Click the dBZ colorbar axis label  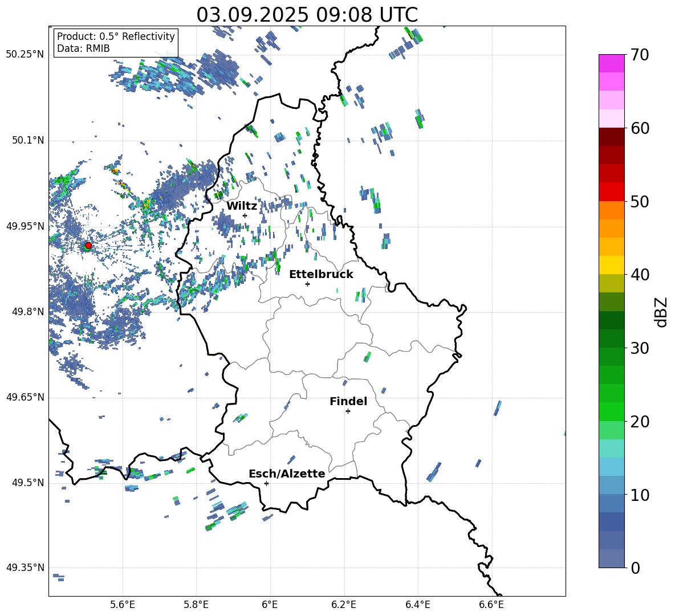tap(661, 312)
